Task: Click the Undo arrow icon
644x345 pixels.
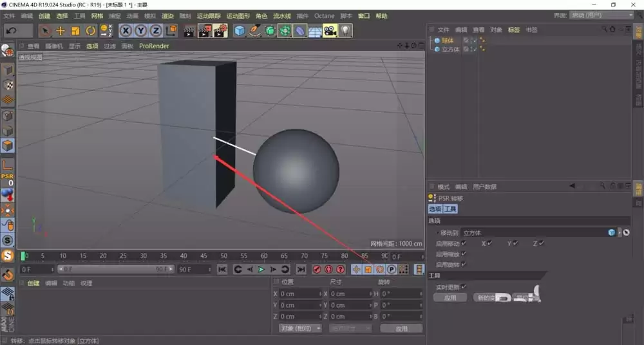Action: tap(12, 30)
